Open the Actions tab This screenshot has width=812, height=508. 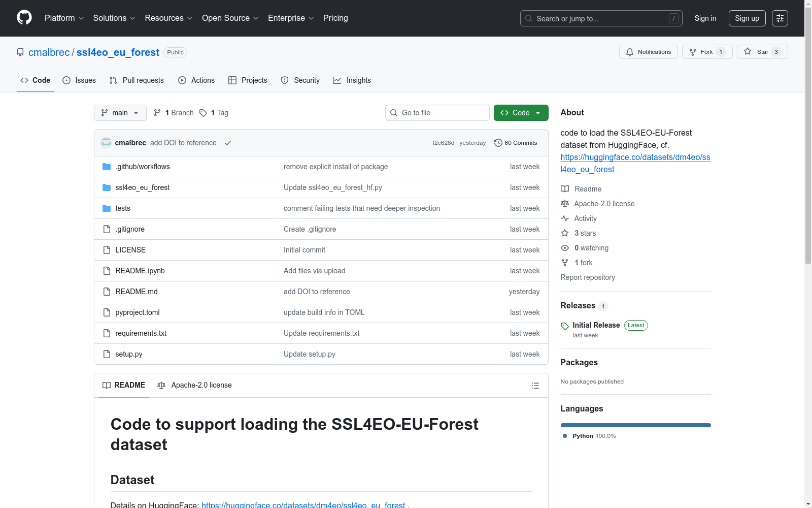point(196,80)
